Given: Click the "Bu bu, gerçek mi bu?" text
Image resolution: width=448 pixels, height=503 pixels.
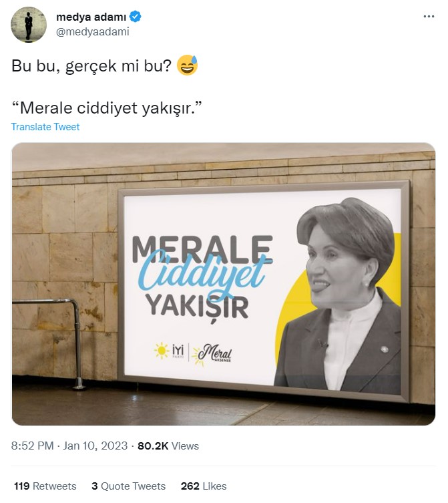Looking at the screenshot, I should click(x=91, y=65).
